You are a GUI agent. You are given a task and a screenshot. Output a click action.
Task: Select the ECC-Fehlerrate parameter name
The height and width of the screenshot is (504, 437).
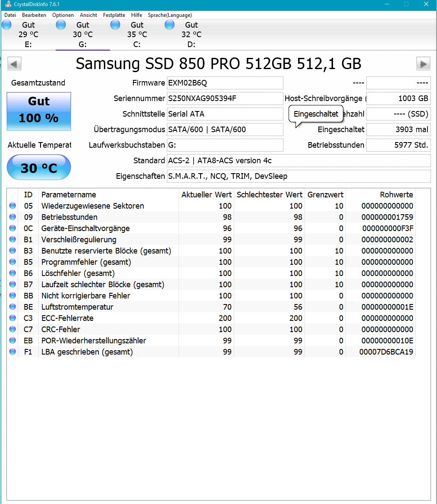click(67, 319)
